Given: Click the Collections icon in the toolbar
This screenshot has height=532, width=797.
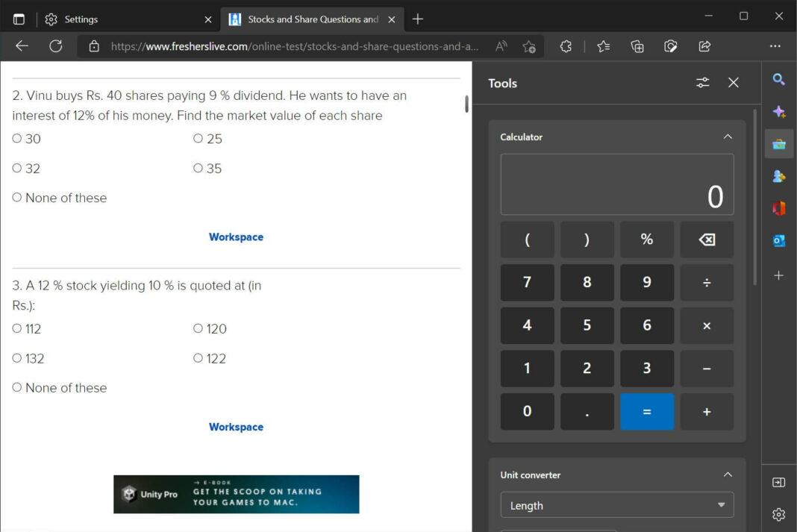Looking at the screenshot, I should point(637,46).
